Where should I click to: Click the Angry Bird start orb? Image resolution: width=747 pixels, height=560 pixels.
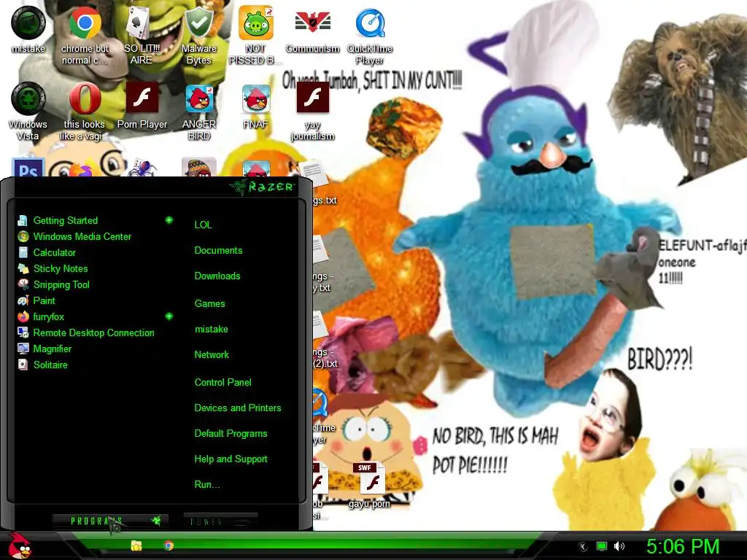(x=20, y=545)
